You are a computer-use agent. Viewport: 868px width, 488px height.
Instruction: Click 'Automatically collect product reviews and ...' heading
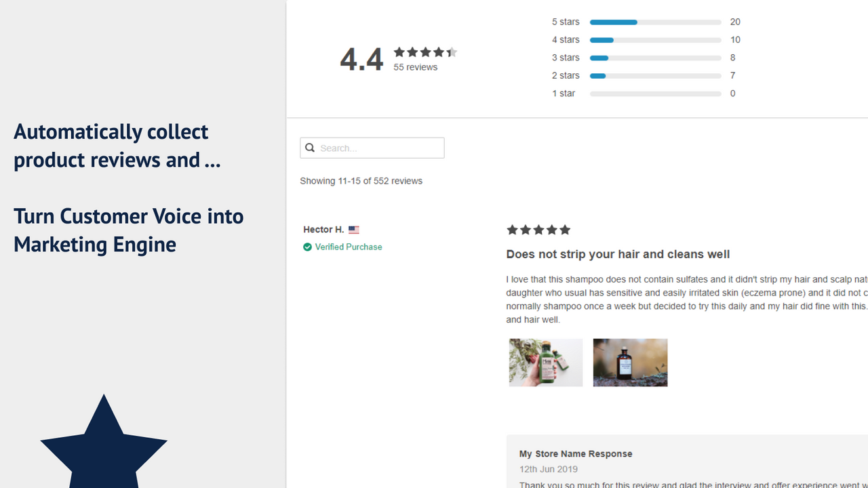click(117, 145)
